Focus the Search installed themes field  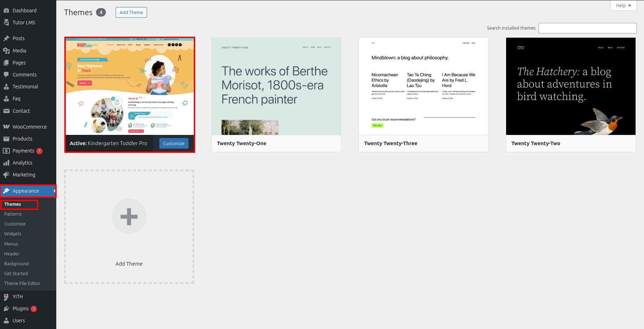(x=587, y=28)
